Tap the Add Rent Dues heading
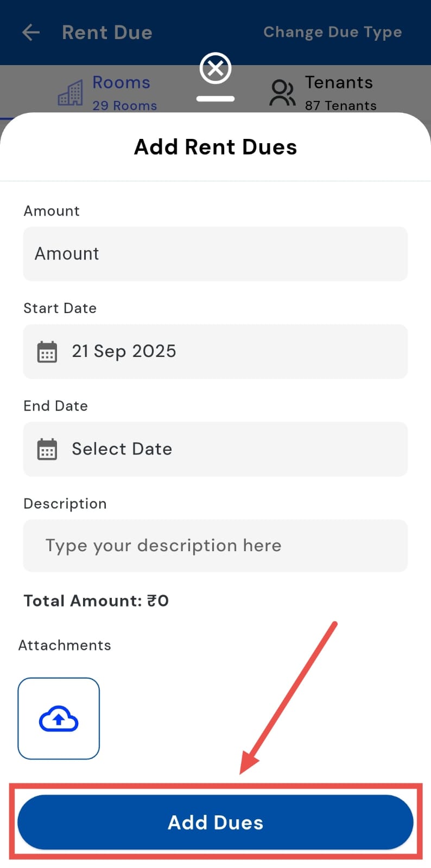Viewport: 431px width, 868px height. (215, 147)
